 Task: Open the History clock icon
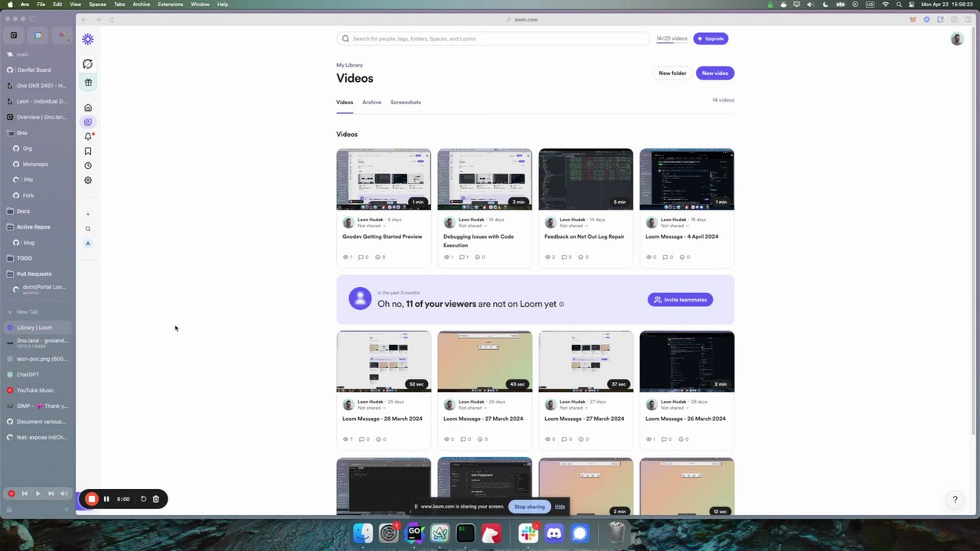pos(88,165)
